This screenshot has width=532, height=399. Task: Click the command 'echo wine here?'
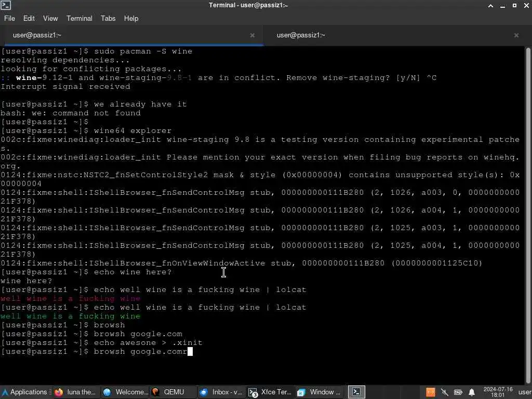132,272
